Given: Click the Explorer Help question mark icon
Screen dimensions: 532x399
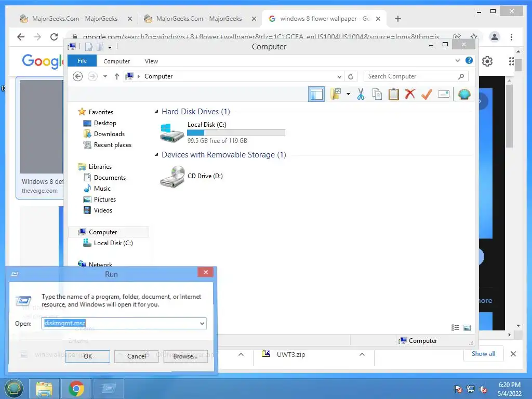Looking at the screenshot, I should click(469, 60).
